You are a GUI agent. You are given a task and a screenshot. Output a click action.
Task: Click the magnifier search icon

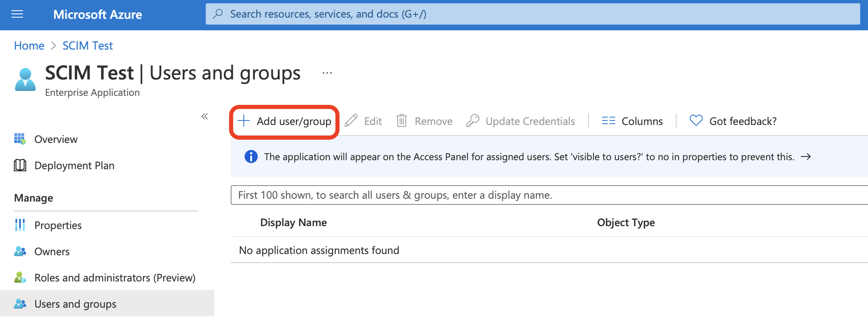pyautogui.click(x=218, y=14)
